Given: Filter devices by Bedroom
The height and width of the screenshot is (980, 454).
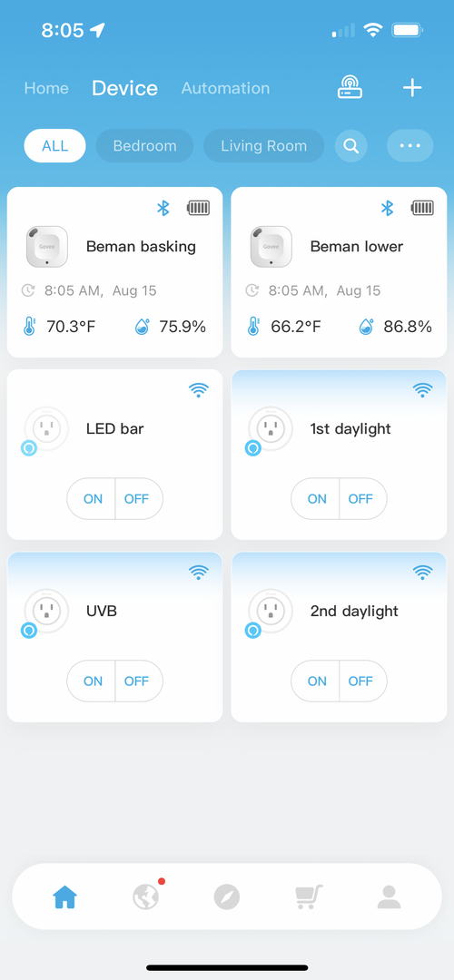Looking at the screenshot, I should pyautogui.click(x=144, y=146).
